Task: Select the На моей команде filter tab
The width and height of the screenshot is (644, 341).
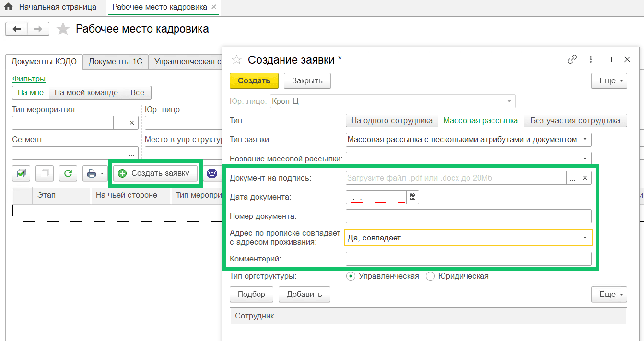Action: (x=86, y=93)
